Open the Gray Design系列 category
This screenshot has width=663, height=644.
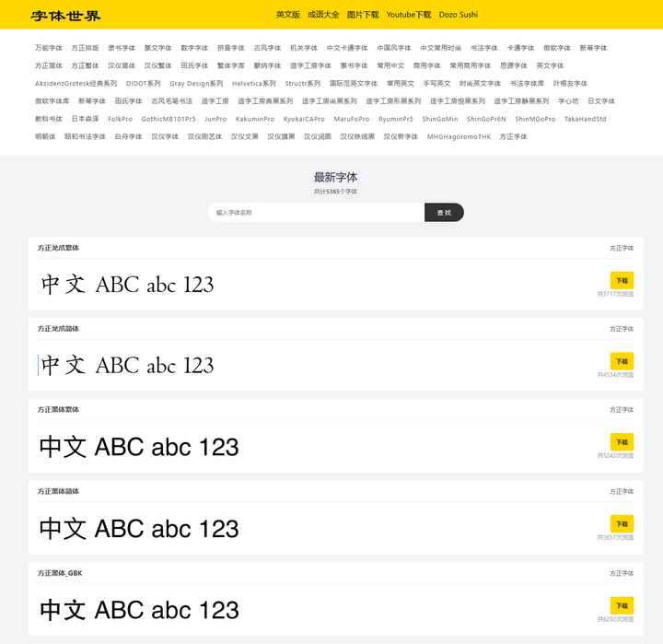(x=196, y=83)
